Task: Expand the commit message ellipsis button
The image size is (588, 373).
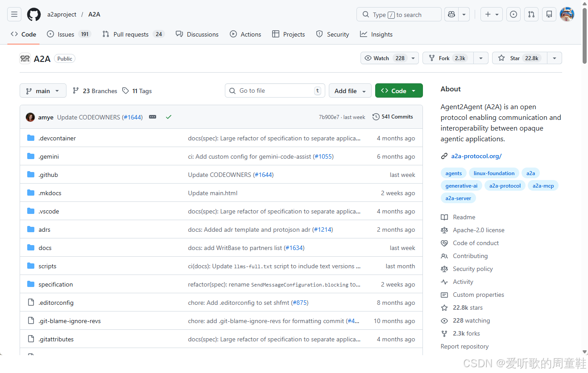Action: (x=153, y=117)
